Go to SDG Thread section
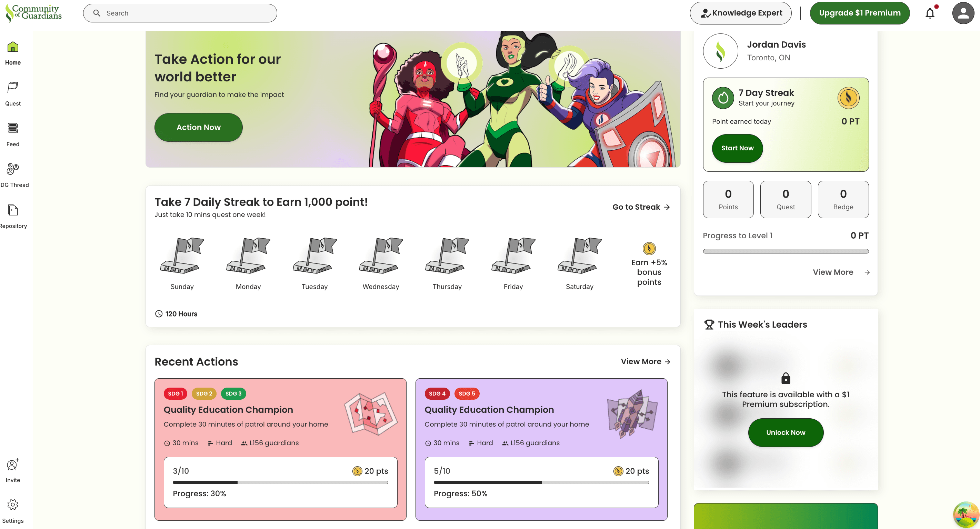This screenshot has height=529, width=980. tap(13, 175)
